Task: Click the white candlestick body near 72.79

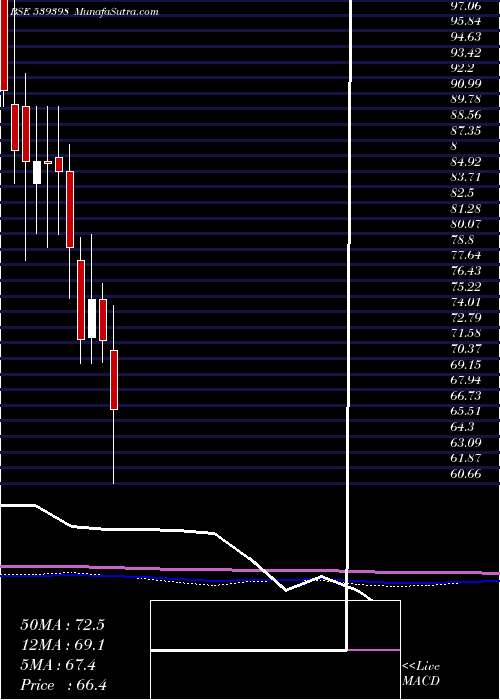Action: pyautogui.click(x=92, y=318)
